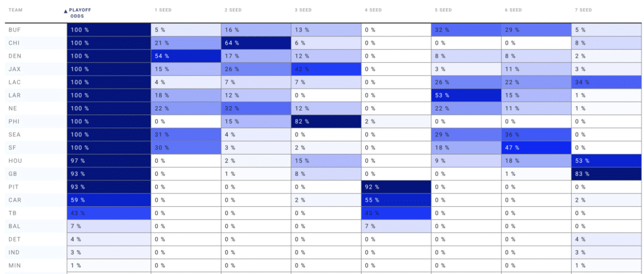Click the 7 Seed column header
The image size is (644, 274).
pyautogui.click(x=582, y=10)
